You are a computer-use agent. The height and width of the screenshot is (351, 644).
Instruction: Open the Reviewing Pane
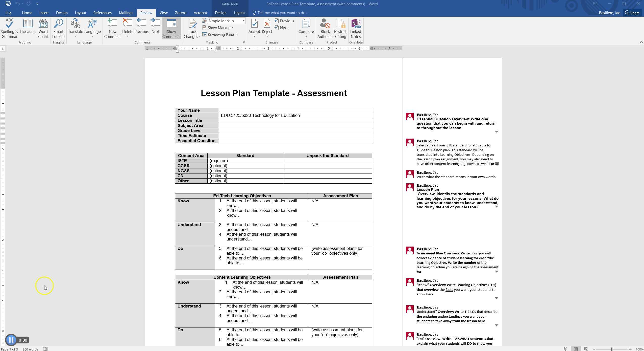point(218,34)
